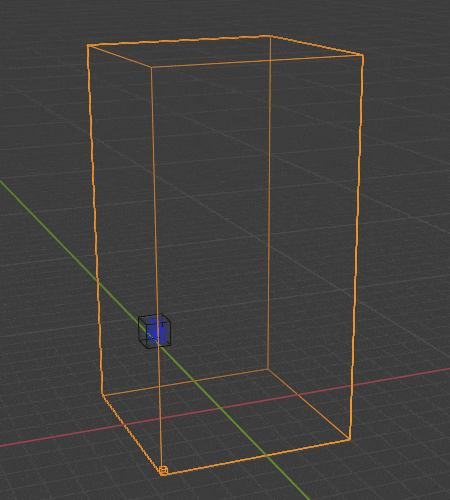Click where the green axis crosses the left orange edge

pos(98,281)
